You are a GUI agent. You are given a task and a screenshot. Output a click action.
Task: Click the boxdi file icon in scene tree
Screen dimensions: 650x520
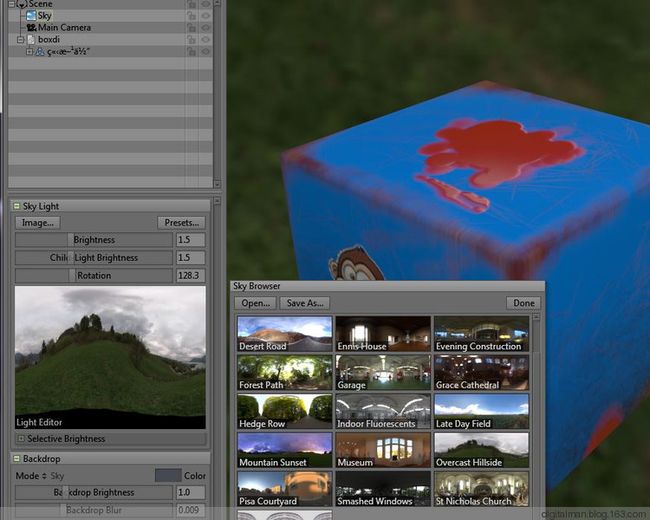point(32,40)
